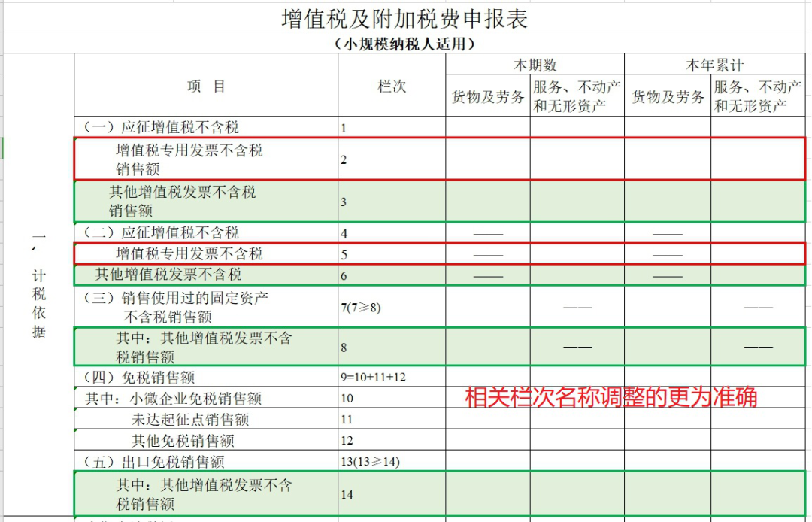Screen dimensions: 812x522
Task: Click the 一、计税依据 merged side cell
Action: coord(39,285)
